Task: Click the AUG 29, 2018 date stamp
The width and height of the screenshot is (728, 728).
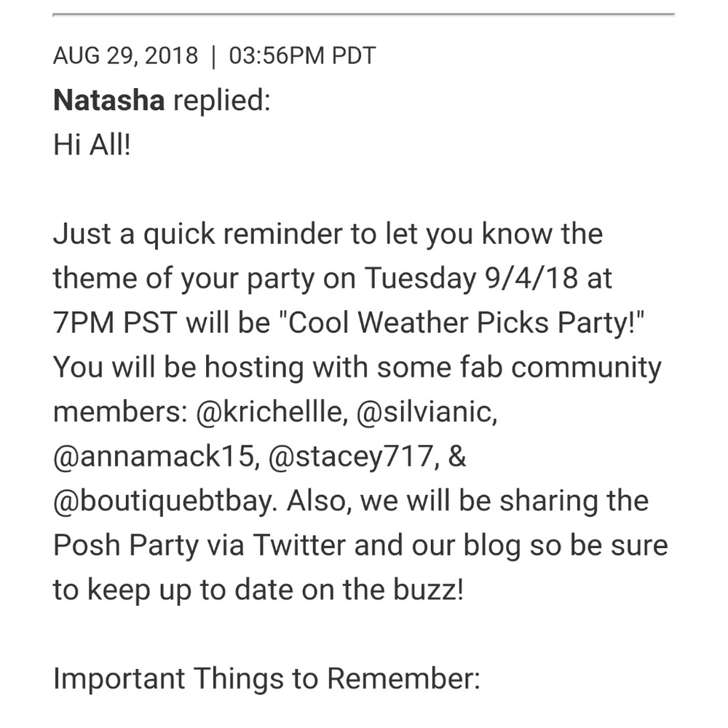Action: coord(125,56)
